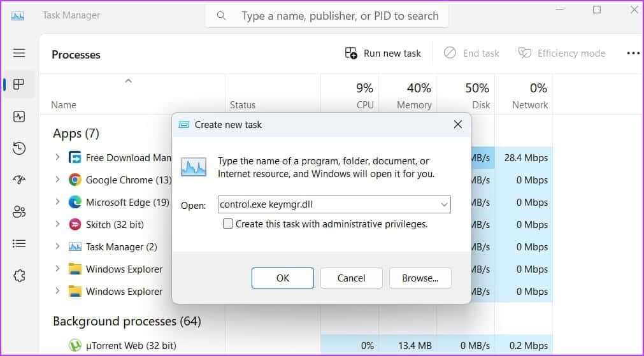Click the Free Download Manager app icon
Viewport: 644px width, 356px height.
coord(75,158)
